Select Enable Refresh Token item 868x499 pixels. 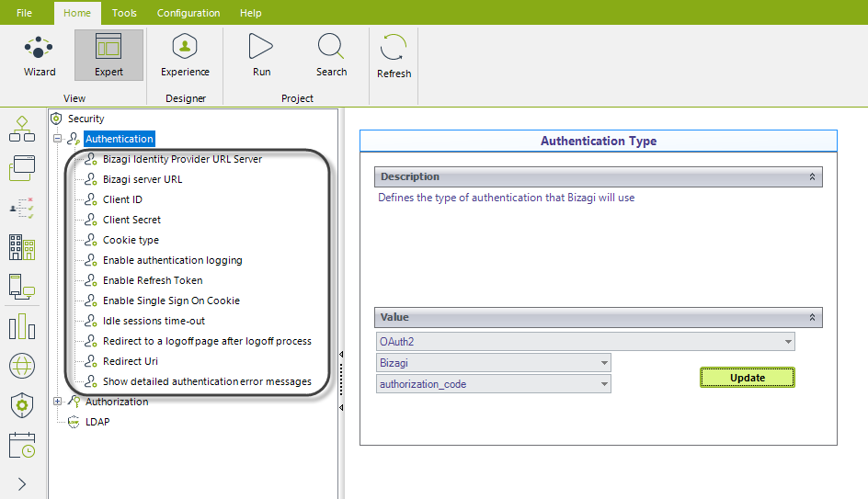tap(153, 280)
